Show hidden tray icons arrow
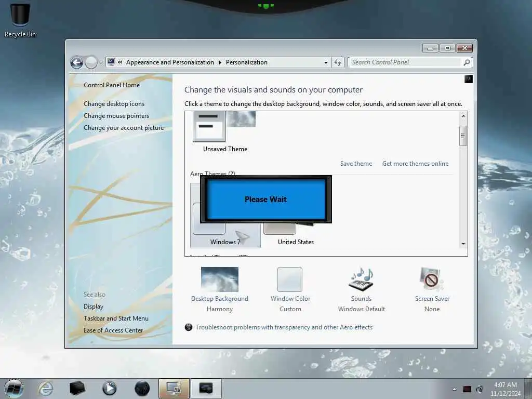The height and width of the screenshot is (399, 532). coord(454,389)
